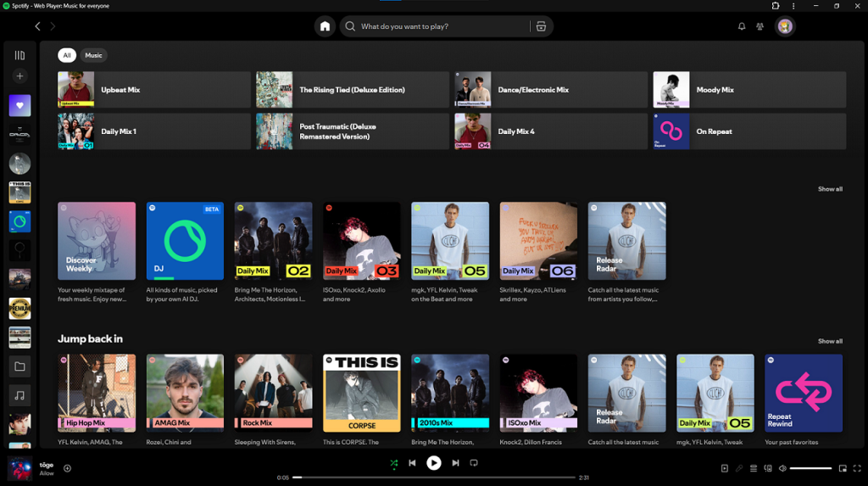868x486 pixels.
Task: Open On Repeat shortcut
Action: click(749, 131)
